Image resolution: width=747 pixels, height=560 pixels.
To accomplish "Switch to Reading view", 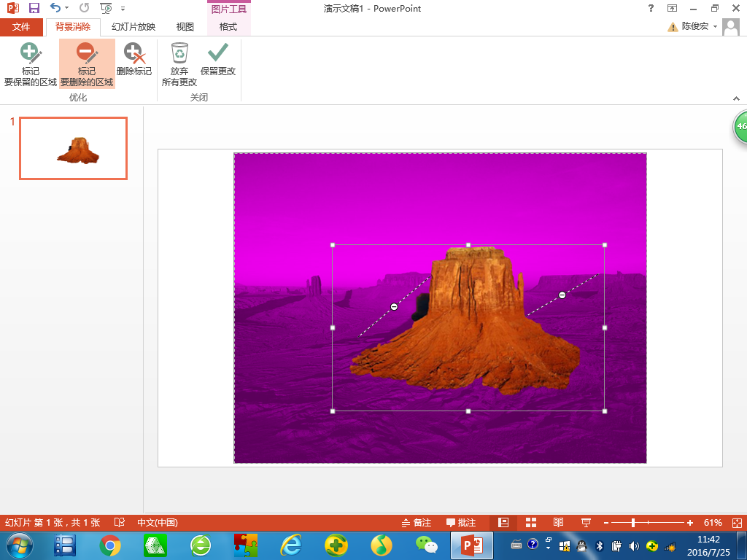I will tap(558, 522).
